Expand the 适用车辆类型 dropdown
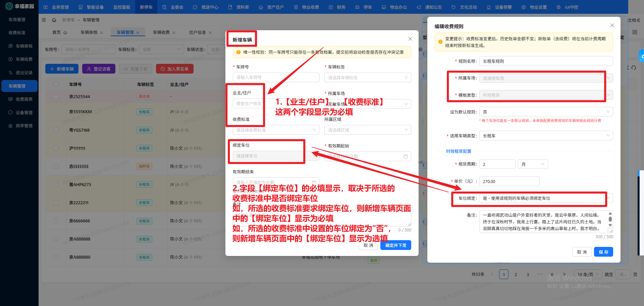The width and height of the screenshot is (644, 306). tap(546, 135)
